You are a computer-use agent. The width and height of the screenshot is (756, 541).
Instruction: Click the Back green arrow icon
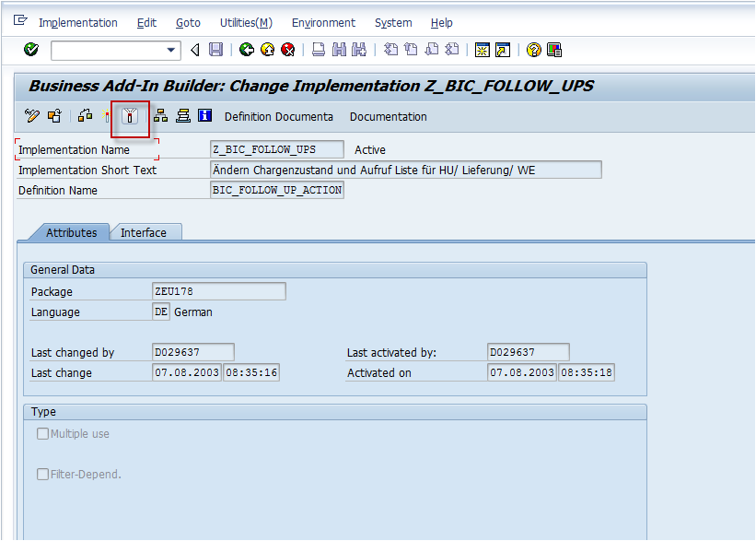(245, 50)
